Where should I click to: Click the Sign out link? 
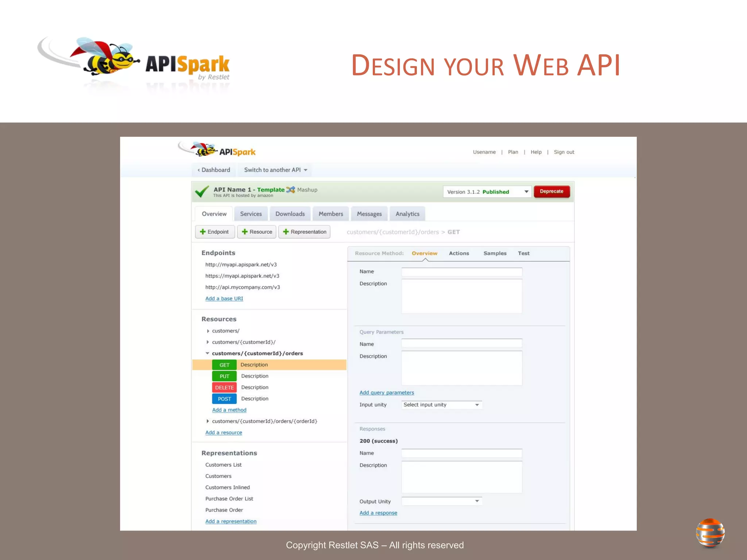pyautogui.click(x=564, y=152)
